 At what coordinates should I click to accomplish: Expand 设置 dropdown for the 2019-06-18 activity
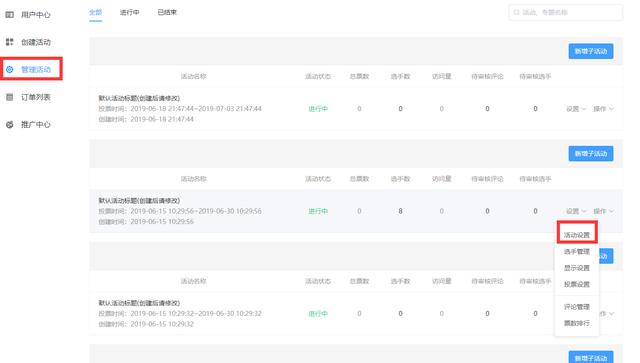coord(576,109)
